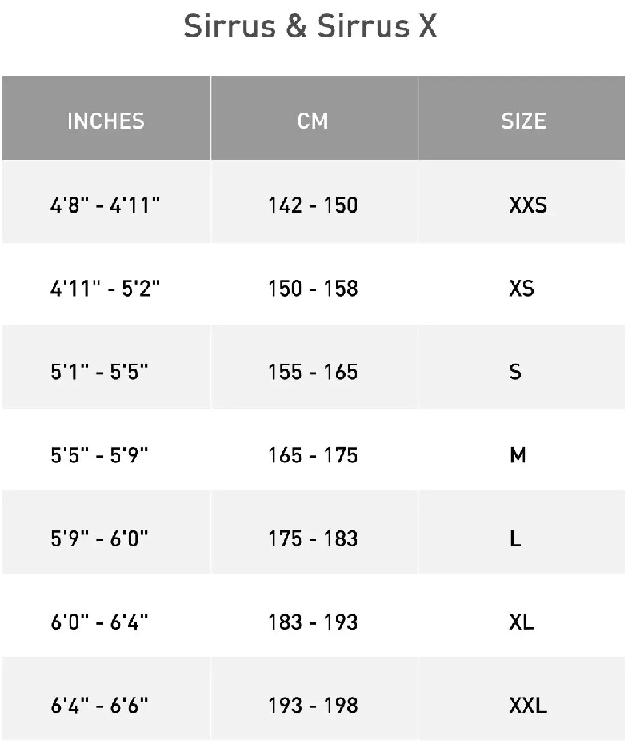Select the 175 - 183 cm cell
The width and height of the screenshot is (625, 742).
[x=314, y=534]
